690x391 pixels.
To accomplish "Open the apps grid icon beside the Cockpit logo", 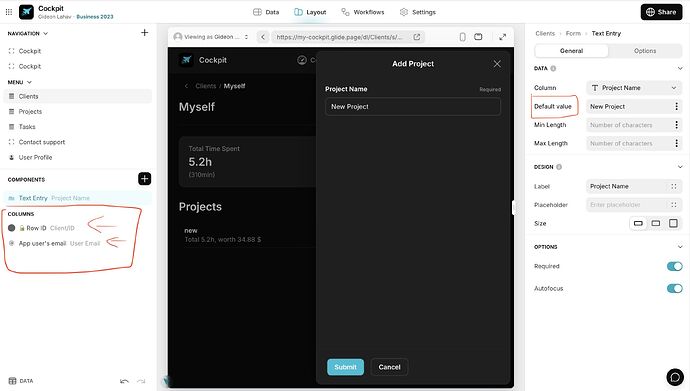I will (x=9, y=12).
